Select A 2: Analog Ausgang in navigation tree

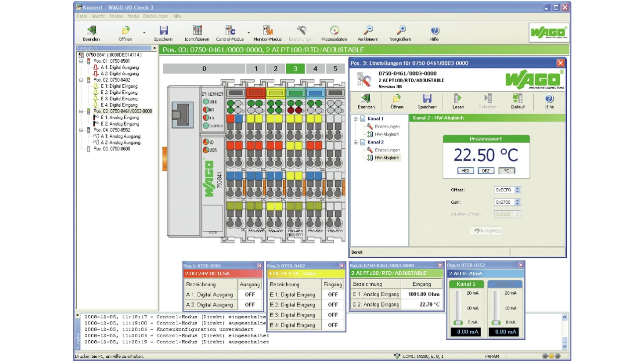coord(120,142)
